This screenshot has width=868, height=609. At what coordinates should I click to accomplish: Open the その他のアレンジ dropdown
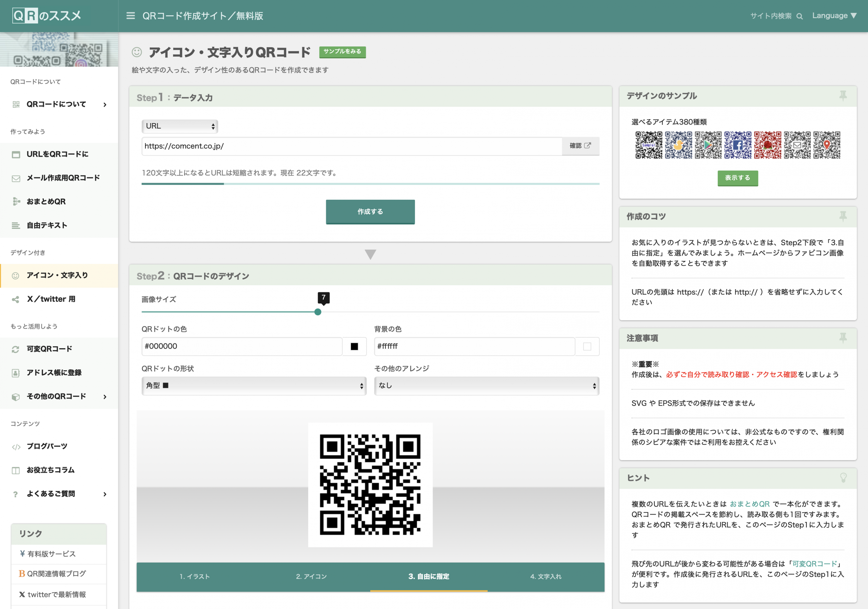pos(486,385)
